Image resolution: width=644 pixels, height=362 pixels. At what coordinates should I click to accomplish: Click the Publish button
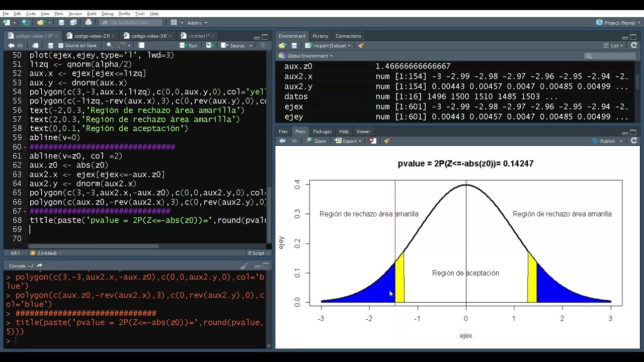tap(604, 141)
